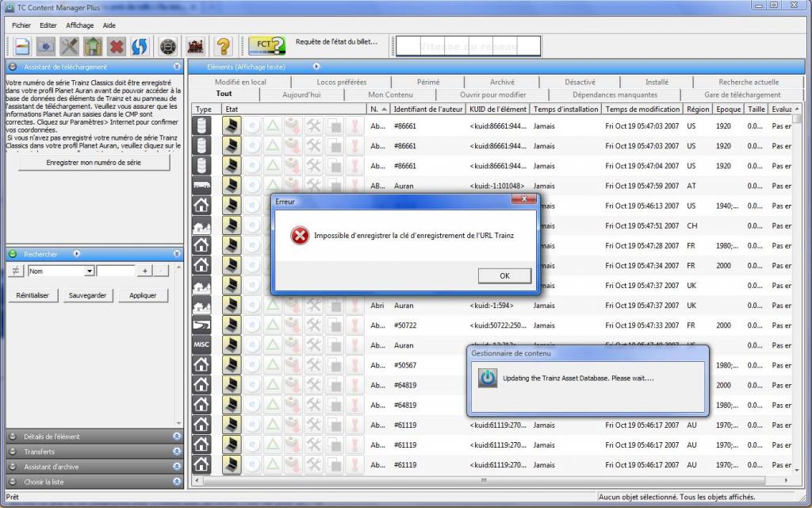Click the power icon in Gestionnaire de contenu popup
The width and height of the screenshot is (812, 508).
(488, 379)
